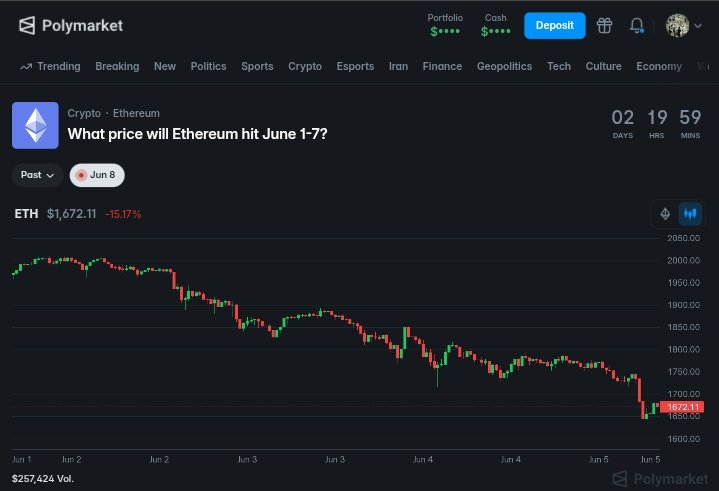Click the Trending arrow icon
The height and width of the screenshot is (491, 719).
click(26, 67)
